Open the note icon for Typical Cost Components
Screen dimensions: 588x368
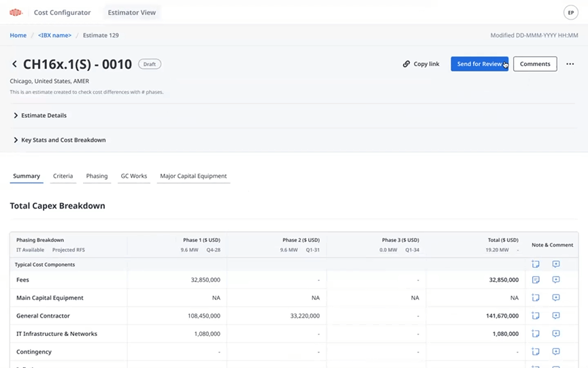[x=536, y=264]
